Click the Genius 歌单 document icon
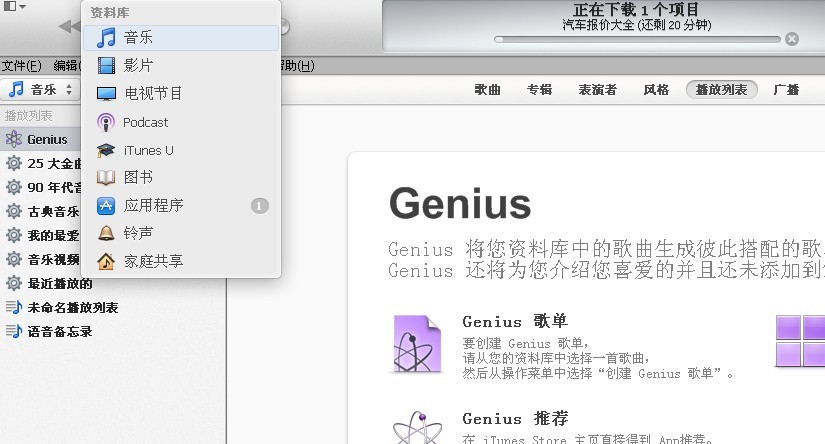 [417, 344]
